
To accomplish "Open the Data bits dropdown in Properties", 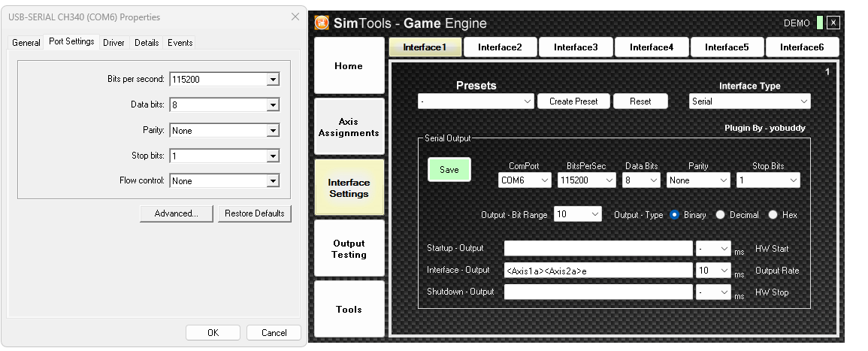I will [272, 104].
